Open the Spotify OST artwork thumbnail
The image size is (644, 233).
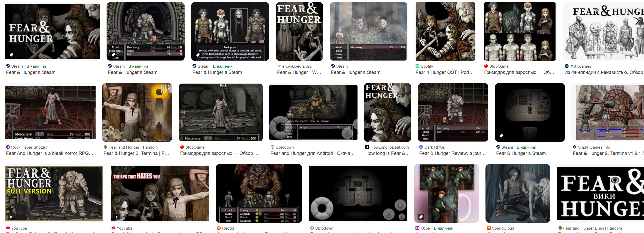pos(445,31)
